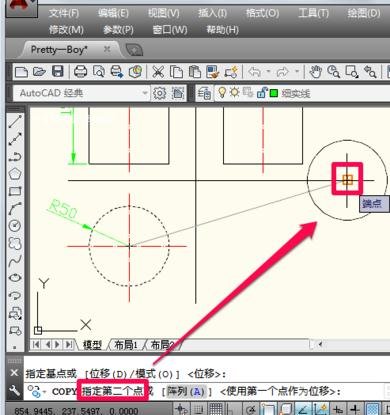The width and height of the screenshot is (390, 415).
Task: Select the Ellipse Arc tool
Action: point(15,295)
